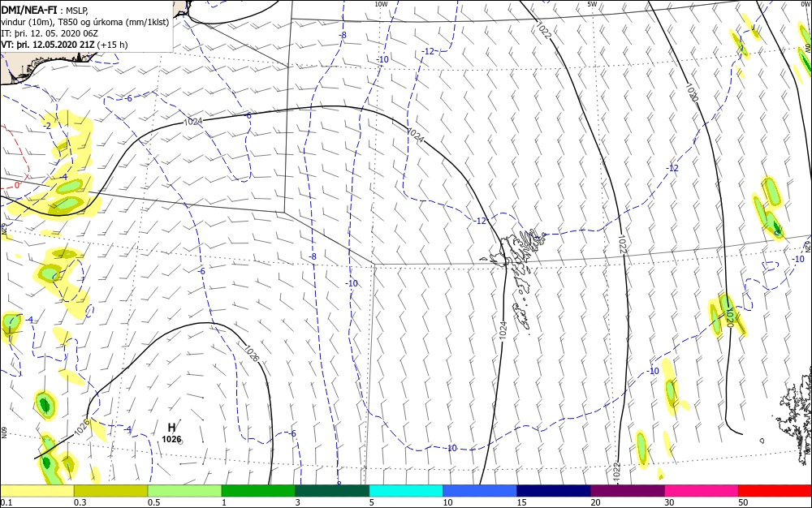Click the 1020 label inside the green precipitation patch

pos(730,316)
